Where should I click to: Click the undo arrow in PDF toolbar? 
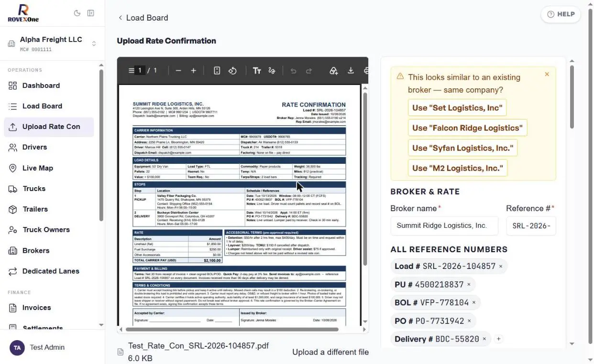click(294, 71)
